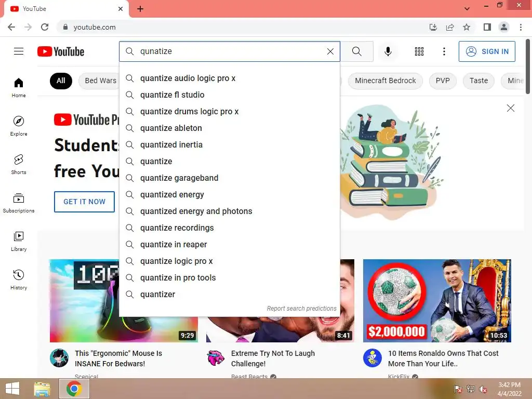This screenshot has width=532, height=399.
Task: Click the Beast Reacts channel avatar
Action: 216,358
